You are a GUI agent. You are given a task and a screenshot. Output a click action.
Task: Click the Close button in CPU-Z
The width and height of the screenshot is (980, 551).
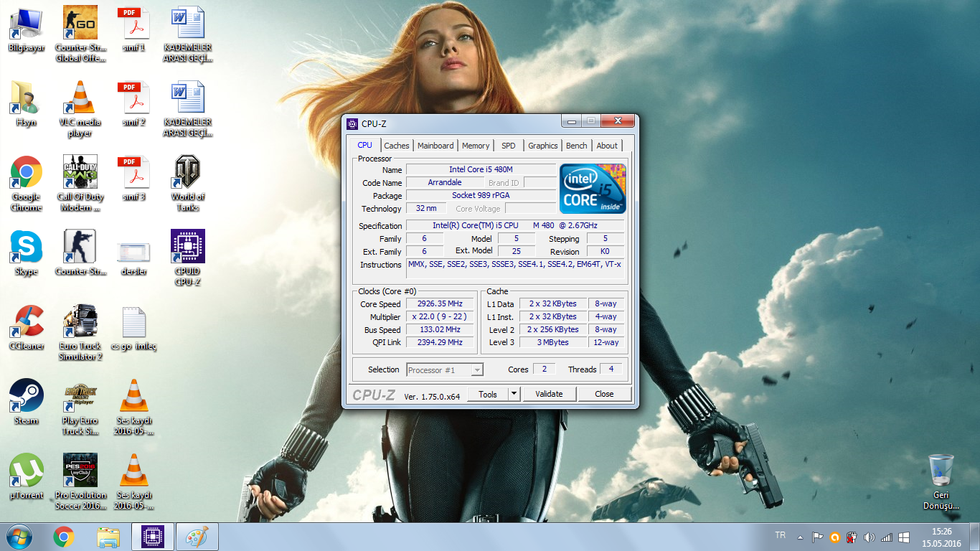(604, 394)
